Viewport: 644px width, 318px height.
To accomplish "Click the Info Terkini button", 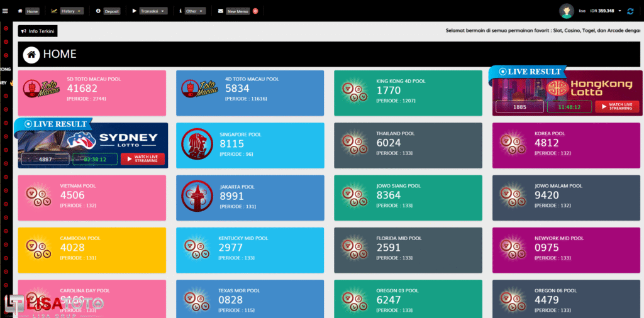I will (x=38, y=31).
